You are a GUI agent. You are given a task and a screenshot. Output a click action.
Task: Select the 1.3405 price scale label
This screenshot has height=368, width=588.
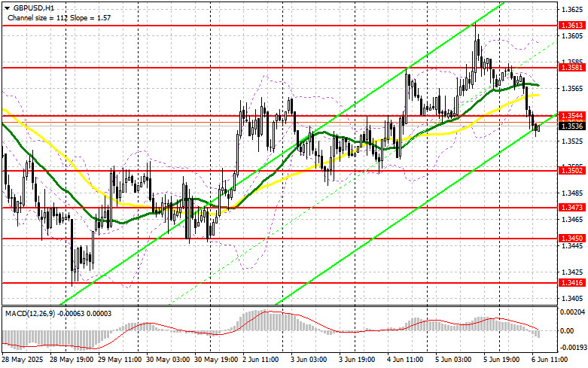coord(572,299)
